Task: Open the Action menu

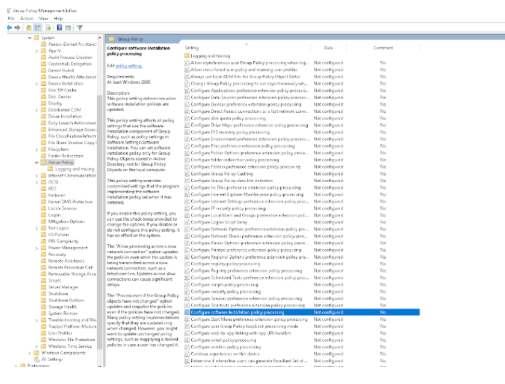Action: (x=26, y=19)
